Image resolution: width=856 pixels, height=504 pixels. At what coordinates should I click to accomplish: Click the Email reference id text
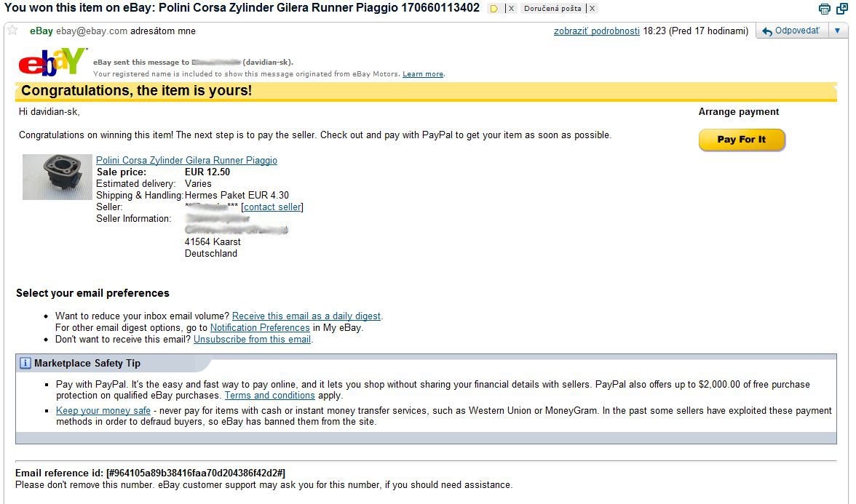pyautogui.click(x=150, y=473)
